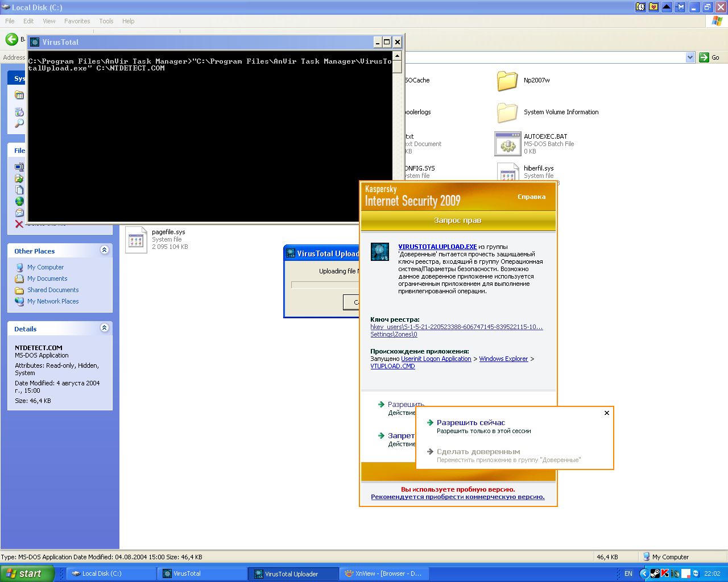
Task: Open the Tools menu
Action: click(x=106, y=21)
